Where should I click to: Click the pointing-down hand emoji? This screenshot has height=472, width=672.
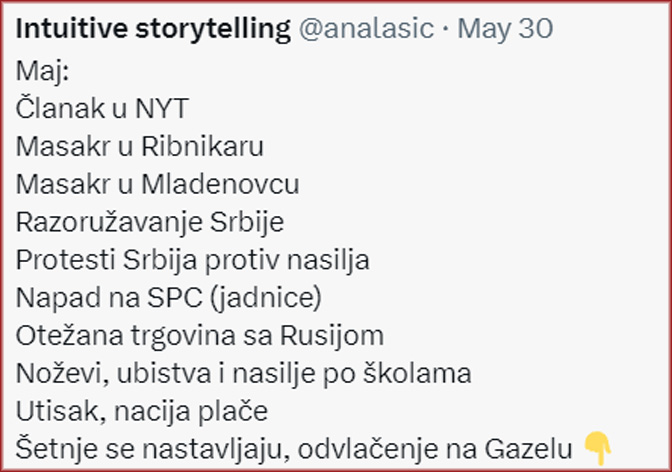(596, 446)
